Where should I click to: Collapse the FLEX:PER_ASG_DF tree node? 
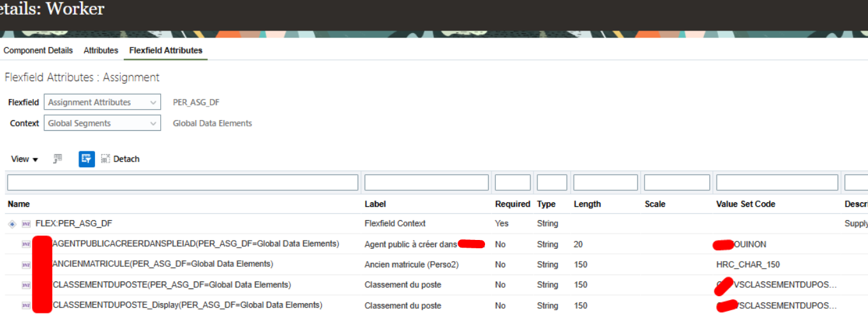[12, 224]
